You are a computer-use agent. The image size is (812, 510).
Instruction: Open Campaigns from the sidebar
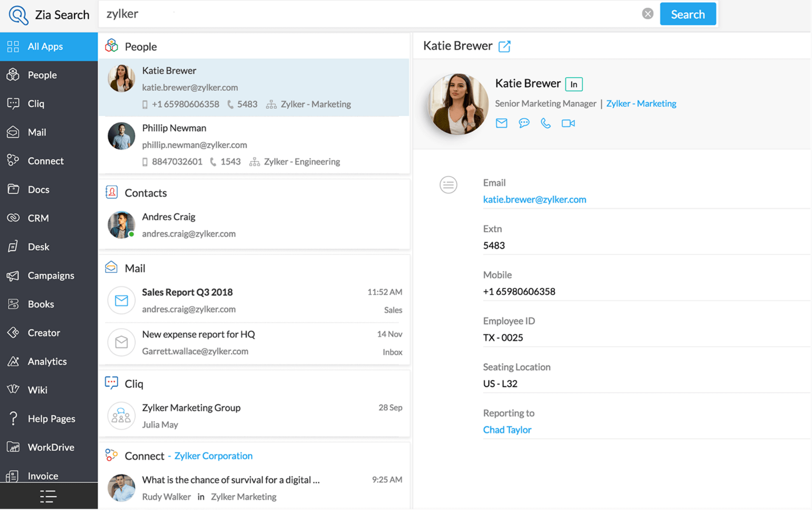point(51,275)
